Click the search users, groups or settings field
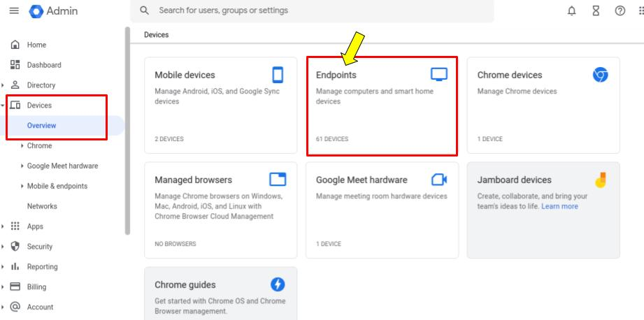The image size is (644, 320). click(312, 10)
